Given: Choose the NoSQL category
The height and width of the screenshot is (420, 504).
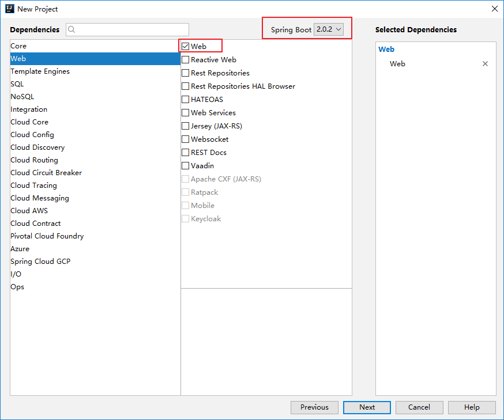Looking at the screenshot, I should [x=95, y=97].
